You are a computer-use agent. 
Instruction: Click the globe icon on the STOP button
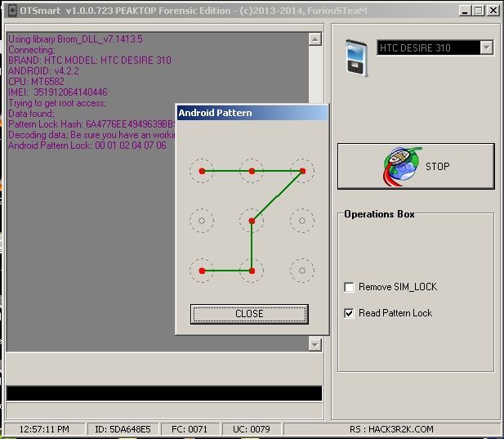point(400,166)
